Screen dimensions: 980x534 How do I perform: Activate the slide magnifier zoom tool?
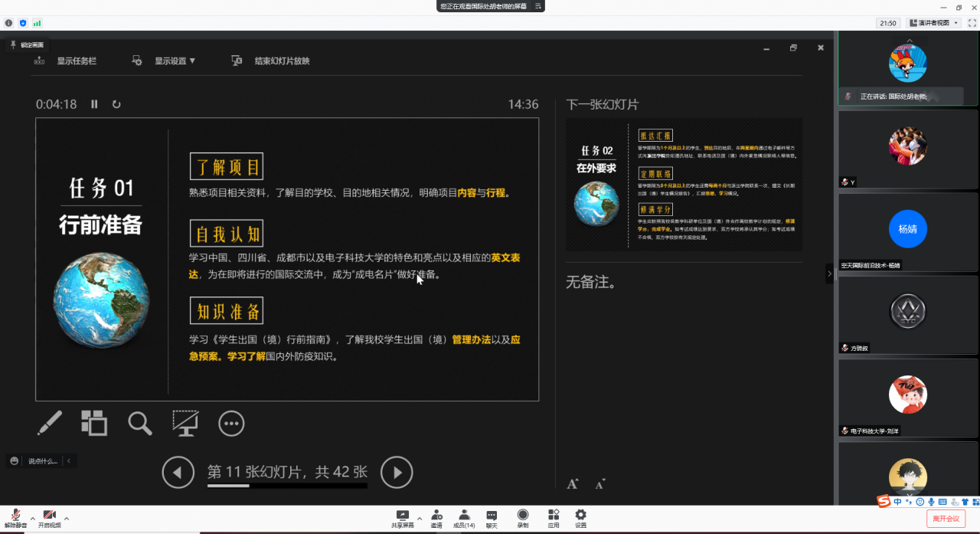140,423
